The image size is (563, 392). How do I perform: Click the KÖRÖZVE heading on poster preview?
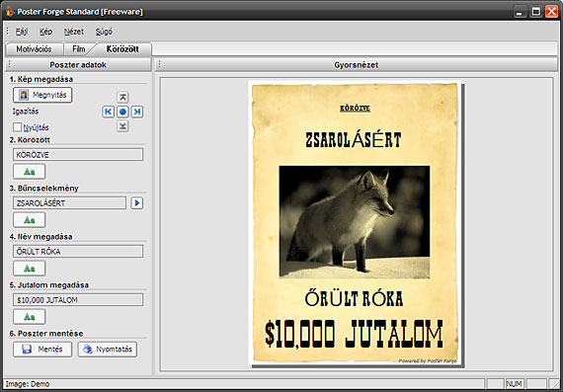355,109
